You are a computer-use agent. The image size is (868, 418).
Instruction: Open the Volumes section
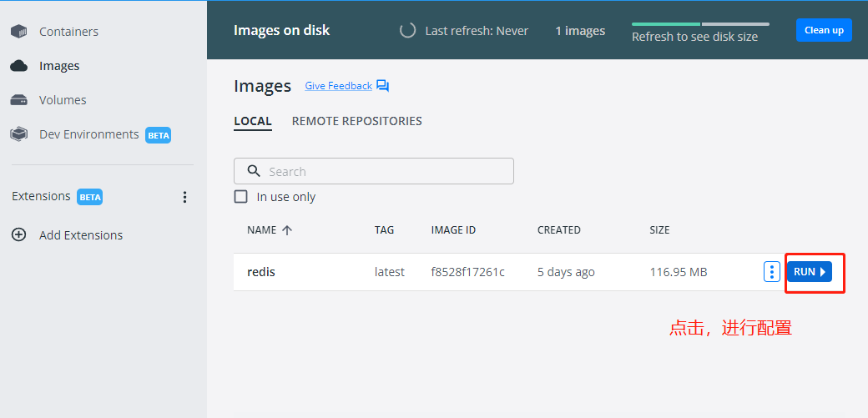click(x=63, y=100)
